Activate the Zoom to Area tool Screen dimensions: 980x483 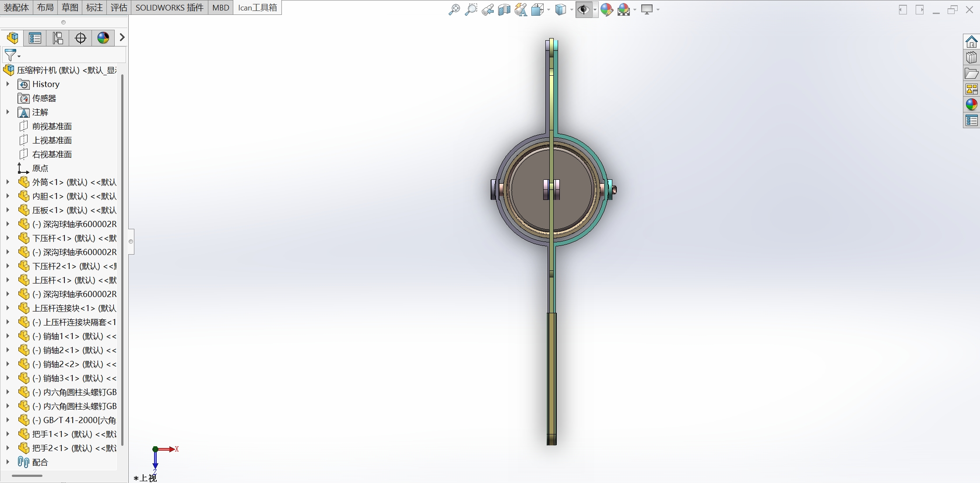tap(471, 9)
